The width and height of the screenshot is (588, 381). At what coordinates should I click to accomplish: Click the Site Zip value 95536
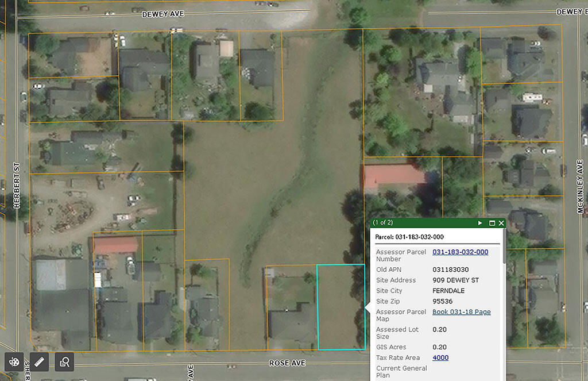coord(442,301)
